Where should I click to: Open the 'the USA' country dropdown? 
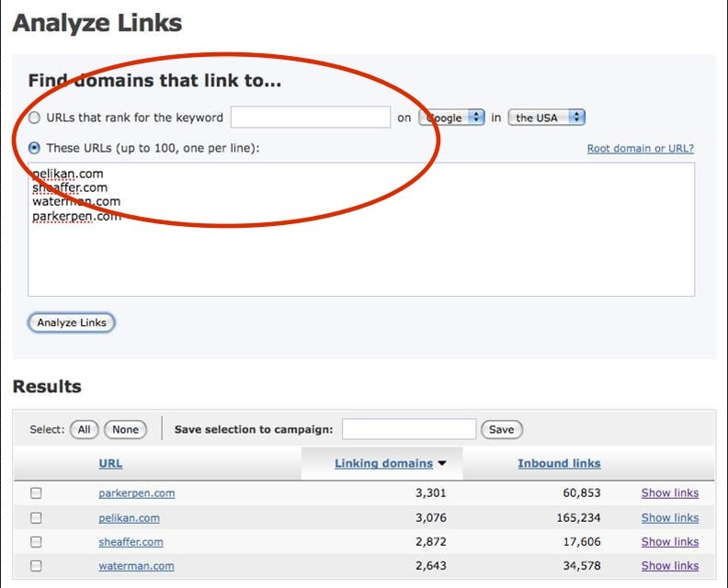point(547,118)
